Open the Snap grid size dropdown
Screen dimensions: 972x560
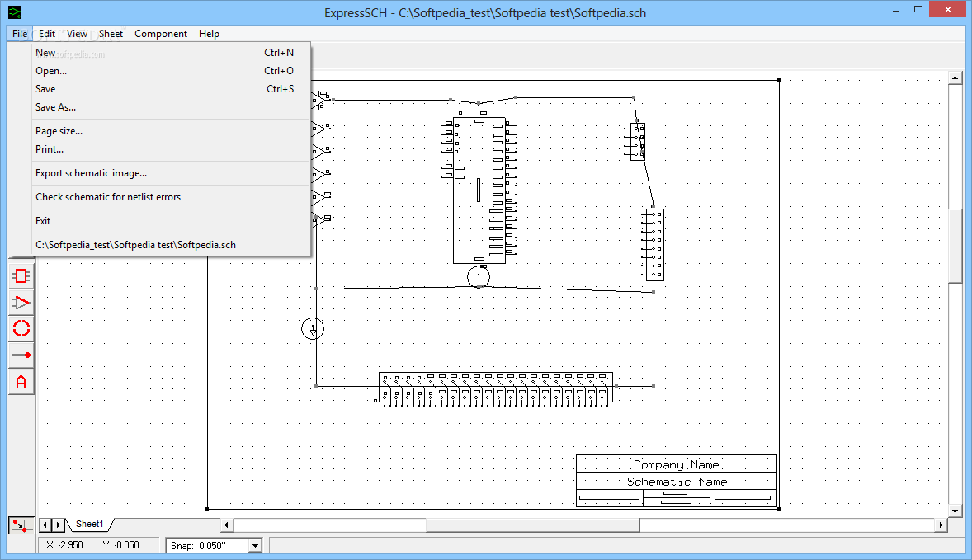pyautogui.click(x=255, y=546)
